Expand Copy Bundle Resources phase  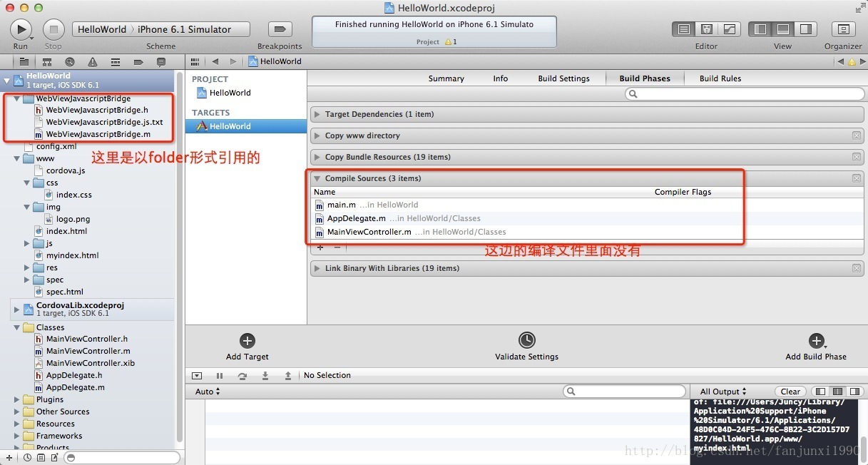(317, 157)
